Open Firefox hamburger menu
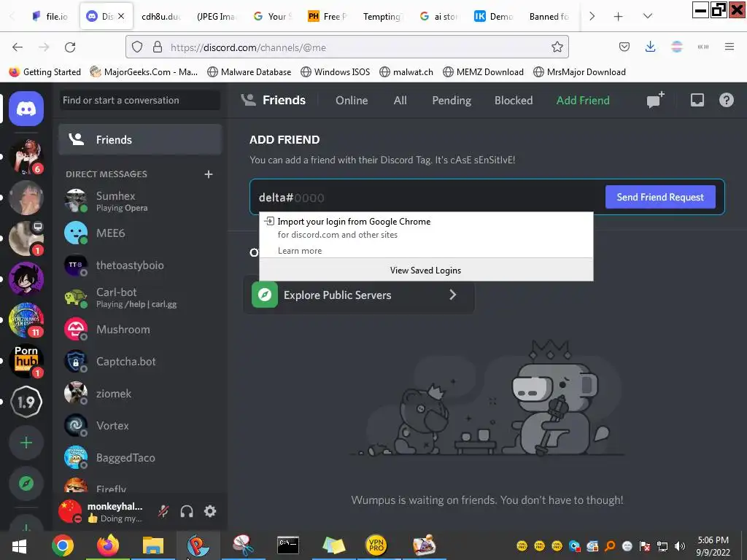The width and height of the screenshot is (747, 560). pos(729,47)
